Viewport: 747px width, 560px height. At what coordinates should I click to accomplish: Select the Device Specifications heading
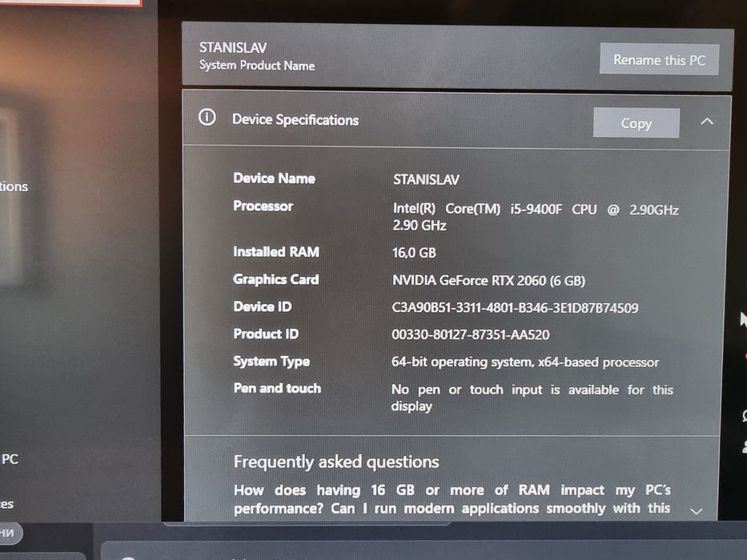[295, 119]
